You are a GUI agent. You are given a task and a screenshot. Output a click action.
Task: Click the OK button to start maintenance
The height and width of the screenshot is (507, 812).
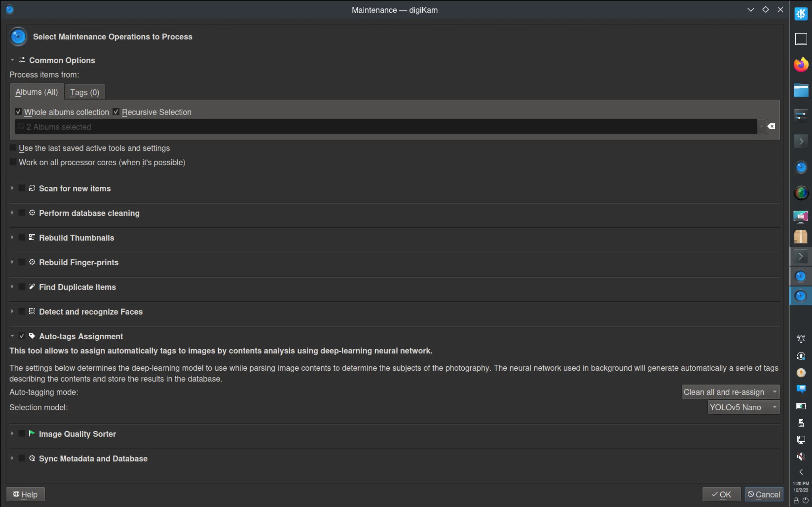pyautogui.click(x=721, y=494)
